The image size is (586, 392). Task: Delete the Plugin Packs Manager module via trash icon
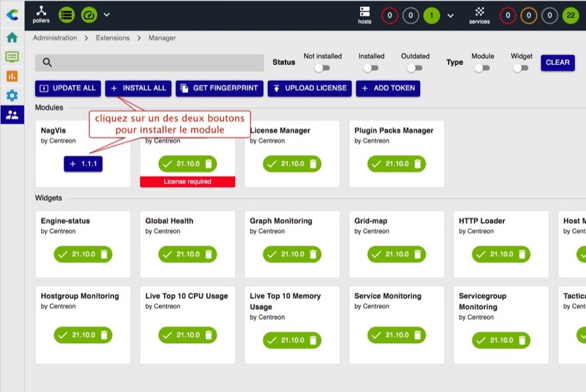click(417, 164)
